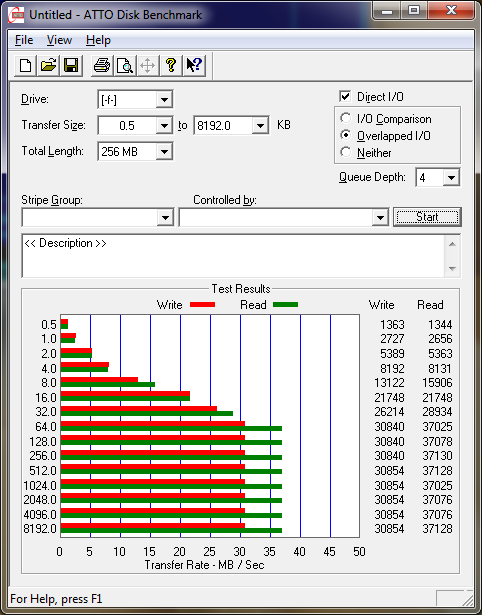This screenshot has height=615, width=482.
Task: Click the Test Results group title
Action: coord(241,289)
